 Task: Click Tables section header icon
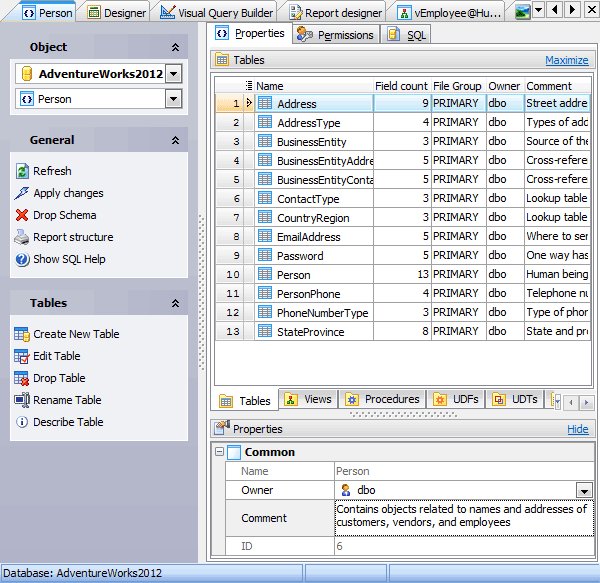222,60
